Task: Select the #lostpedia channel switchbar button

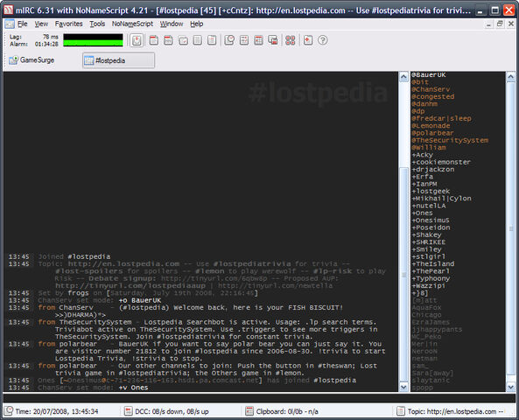Action: point(118,60)
